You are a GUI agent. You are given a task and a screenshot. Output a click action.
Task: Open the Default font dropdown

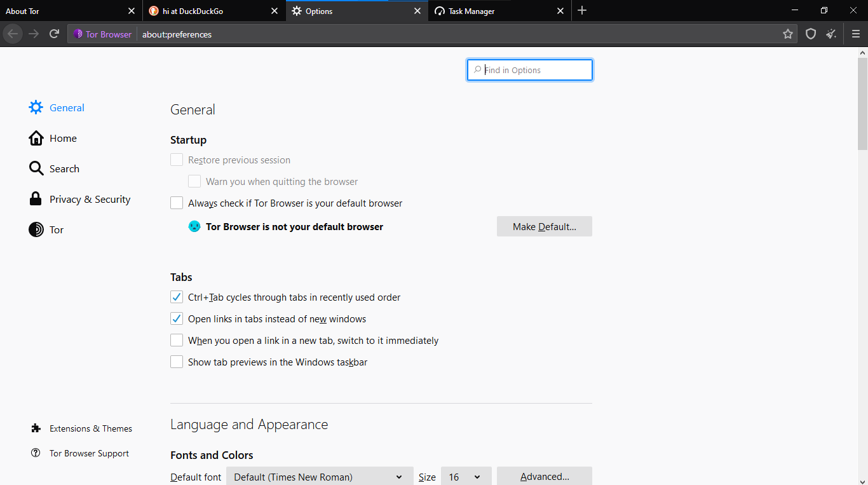320,476
